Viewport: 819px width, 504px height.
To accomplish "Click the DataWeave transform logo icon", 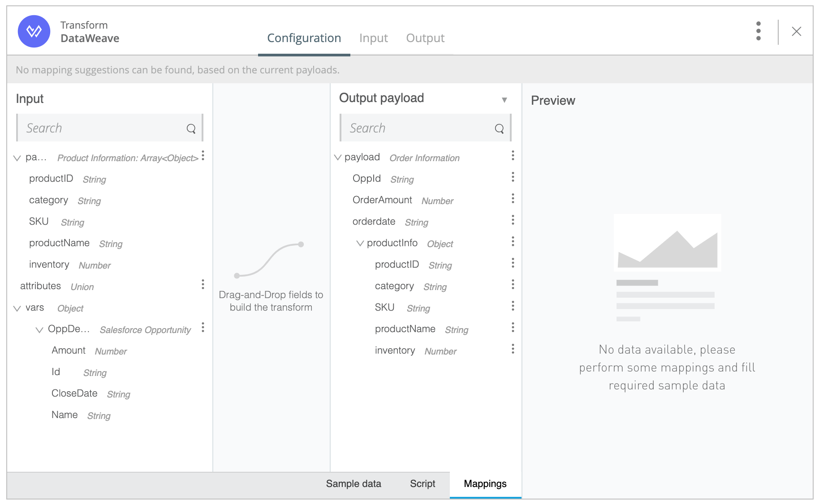I will tap(34, 31).
